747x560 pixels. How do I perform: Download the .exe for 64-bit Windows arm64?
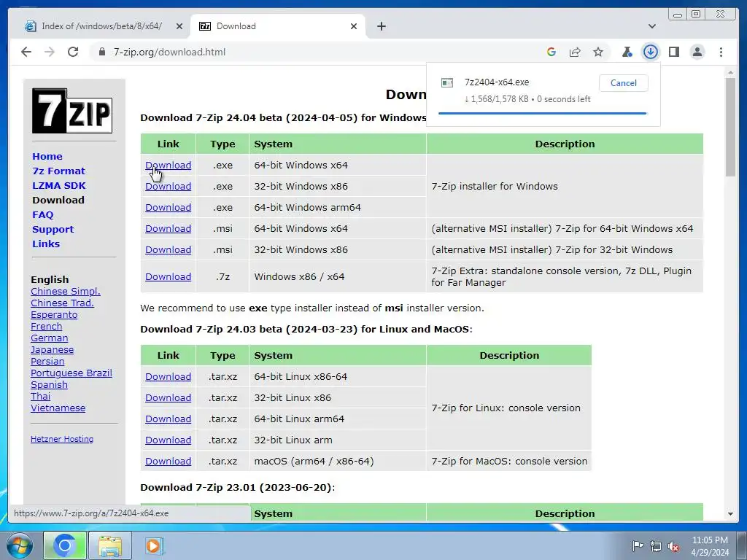click(169, 208)
